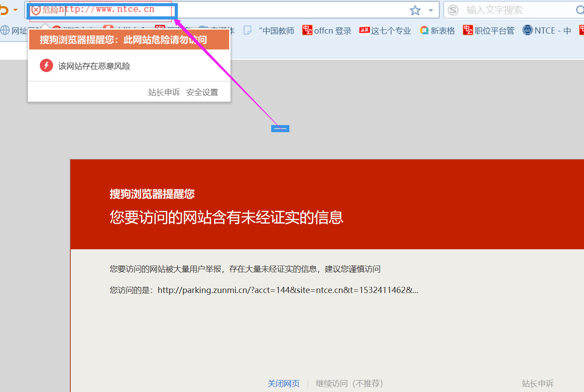The image size is (584, 392).
Task: Open the 职位平台管 bookmark
Action: tap(489, 30)
